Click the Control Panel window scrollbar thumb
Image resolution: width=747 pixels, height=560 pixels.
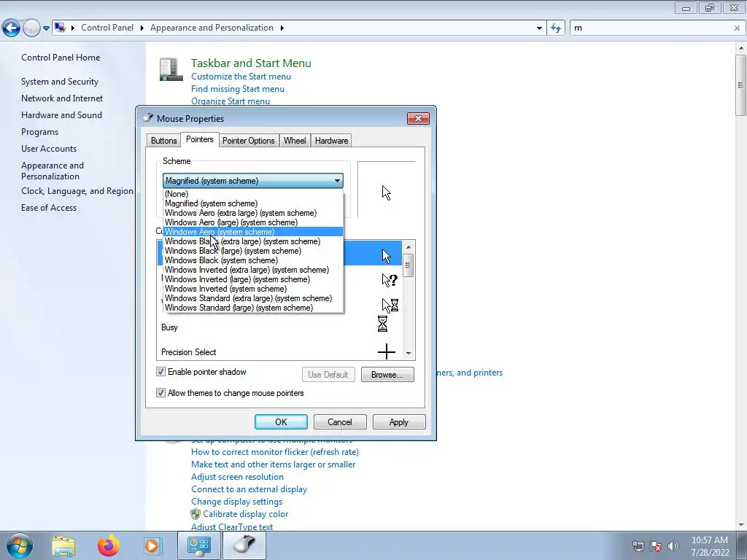coord(741,85)
